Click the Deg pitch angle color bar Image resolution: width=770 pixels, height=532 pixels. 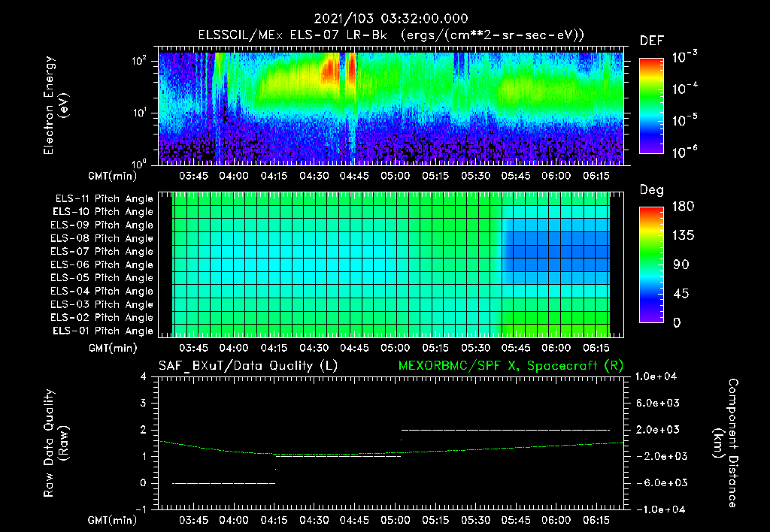tap(651, 264)
